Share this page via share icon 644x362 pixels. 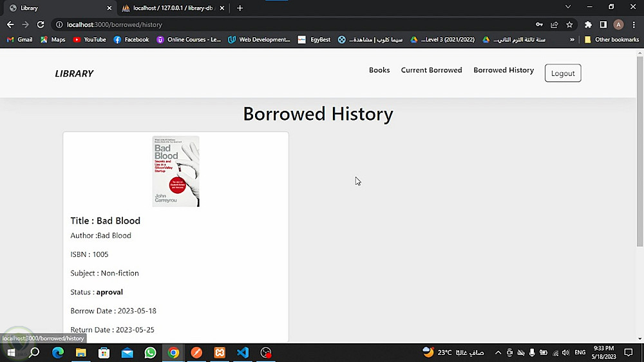click(x=554, y=24)
